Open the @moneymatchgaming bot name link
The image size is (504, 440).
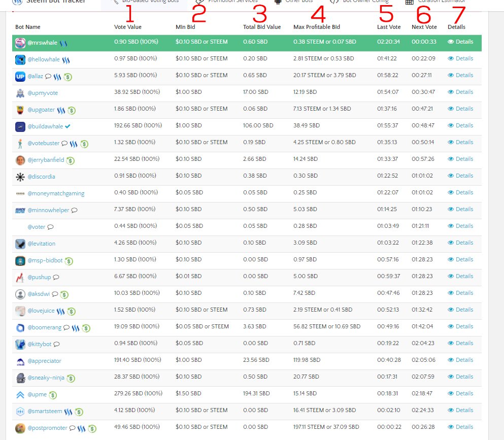point(56,193)
